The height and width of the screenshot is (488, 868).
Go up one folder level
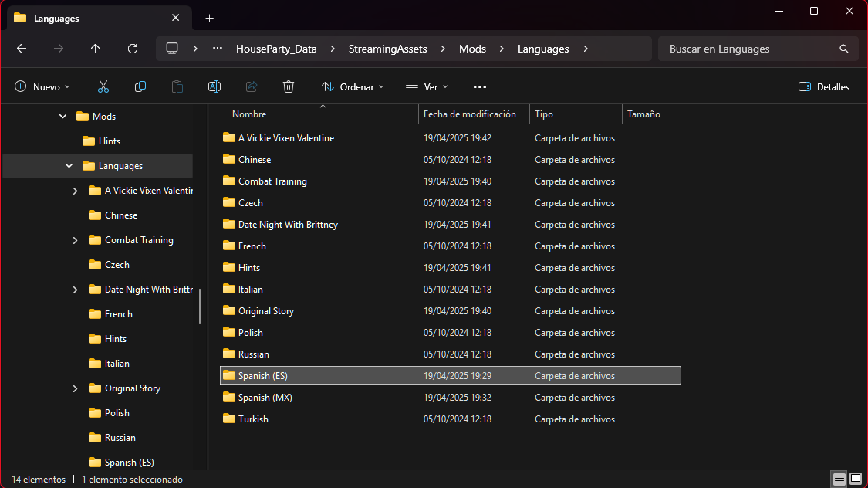pos(96,49)
